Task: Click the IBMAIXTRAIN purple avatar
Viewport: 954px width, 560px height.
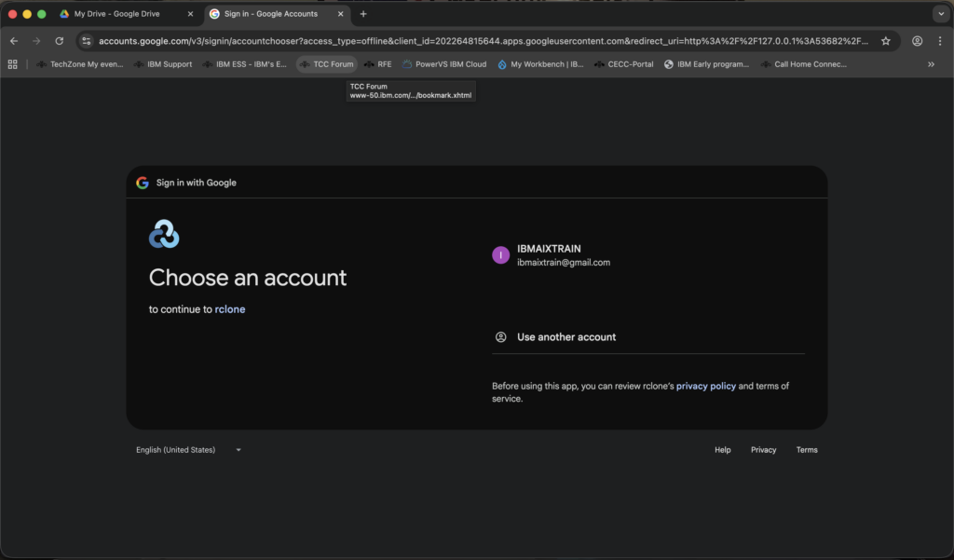Action: (501, 255)
